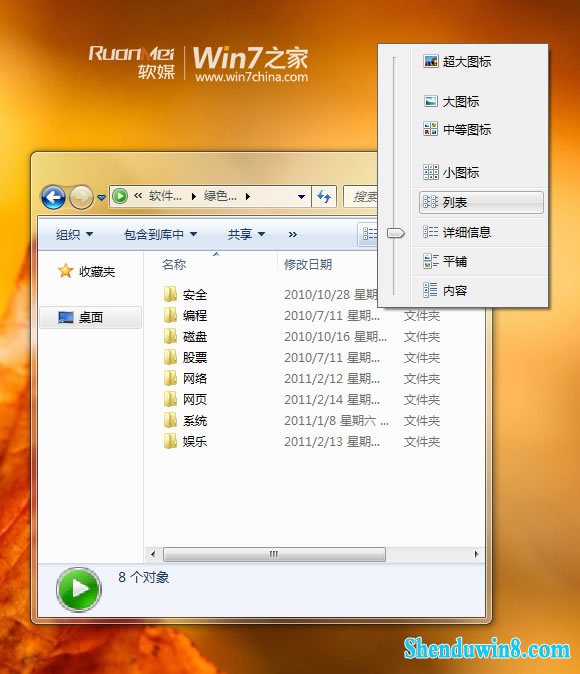Sort by the 修改日期 column header
Screen dimensions: 580x674
point(308,264)
